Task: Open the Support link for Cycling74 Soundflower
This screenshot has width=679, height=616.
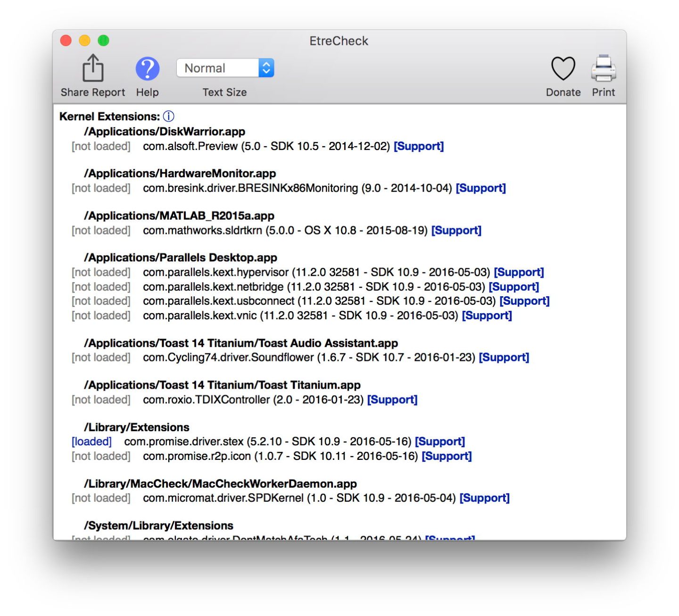Action: click(504, 358)
